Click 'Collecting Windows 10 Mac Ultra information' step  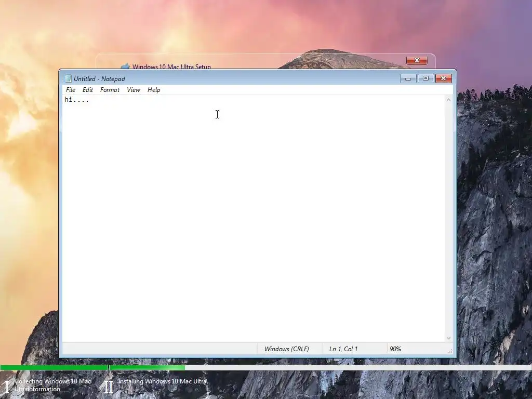tap(52, 385)
